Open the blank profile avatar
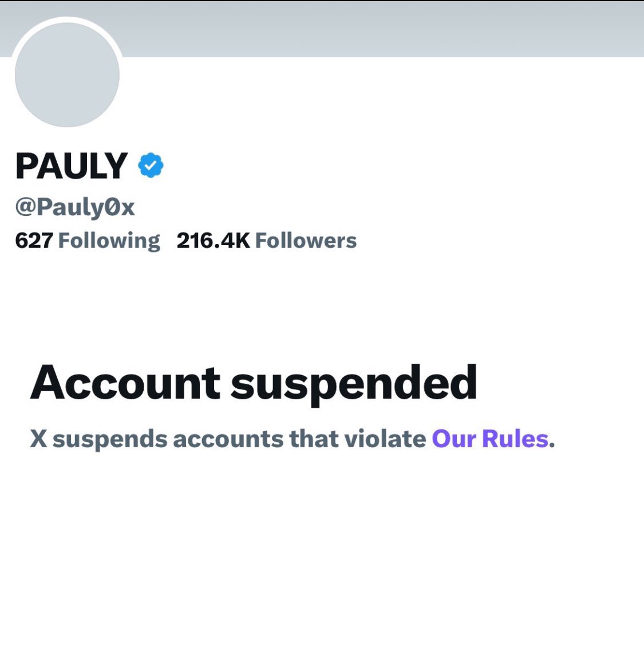The height and width of the screenshot is (658, 644). [x=67, y=75]
